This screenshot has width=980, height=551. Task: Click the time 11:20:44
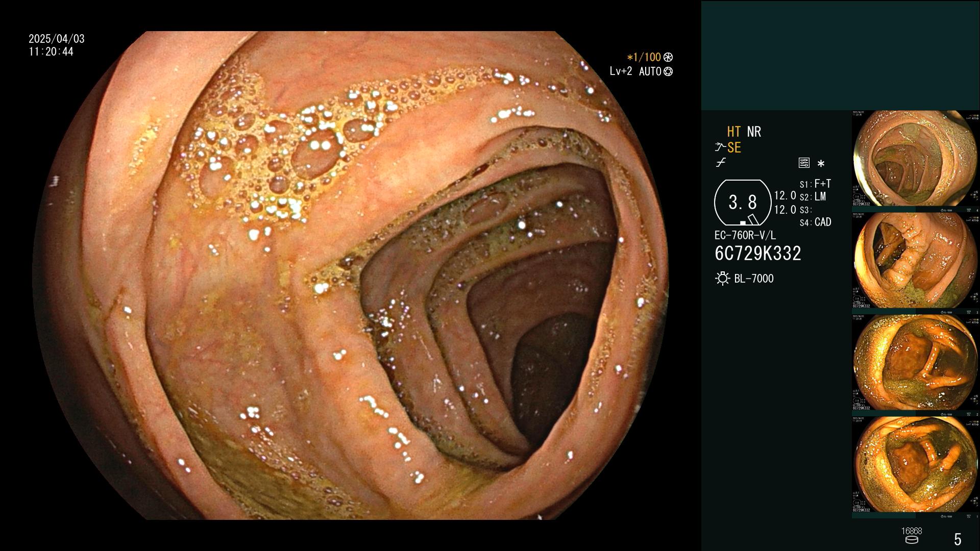pos(51,52)
